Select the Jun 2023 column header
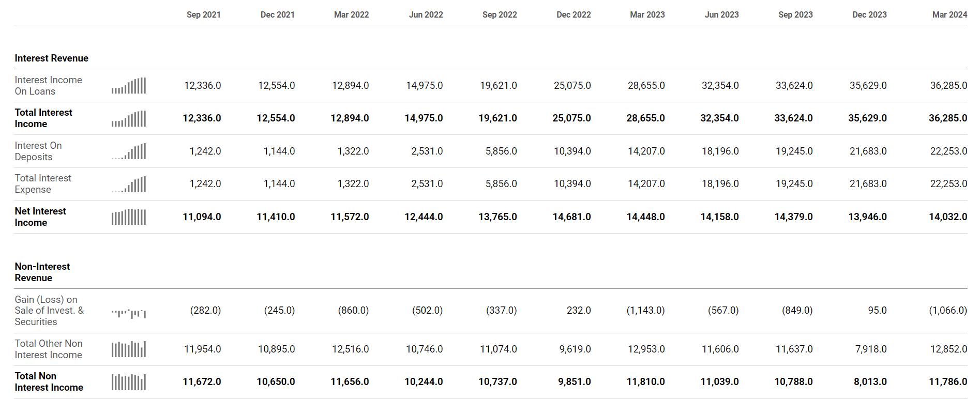 click(721, 14)
